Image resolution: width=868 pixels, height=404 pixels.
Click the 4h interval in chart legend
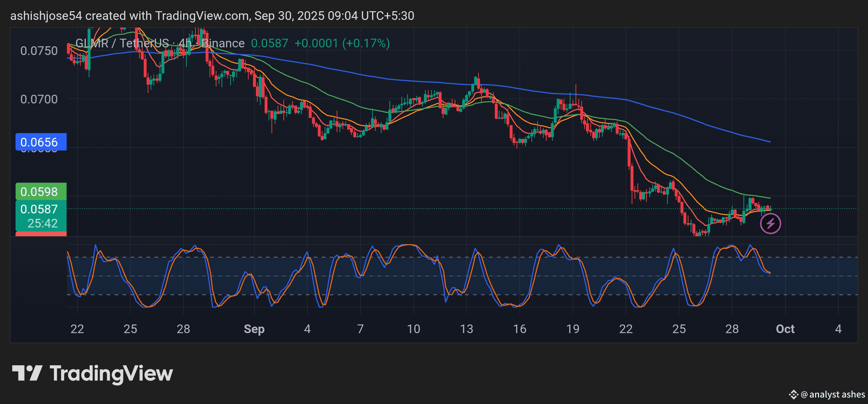pos(185,43)
